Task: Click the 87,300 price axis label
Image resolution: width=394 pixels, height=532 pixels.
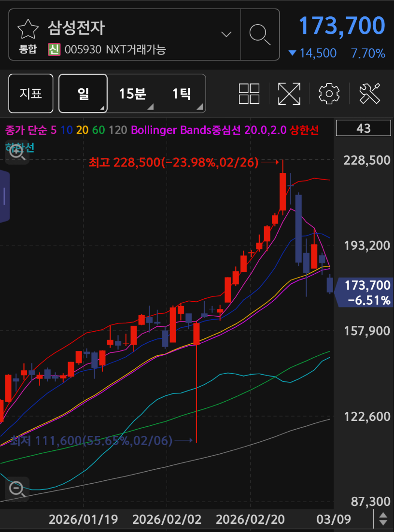Action: 371,502
